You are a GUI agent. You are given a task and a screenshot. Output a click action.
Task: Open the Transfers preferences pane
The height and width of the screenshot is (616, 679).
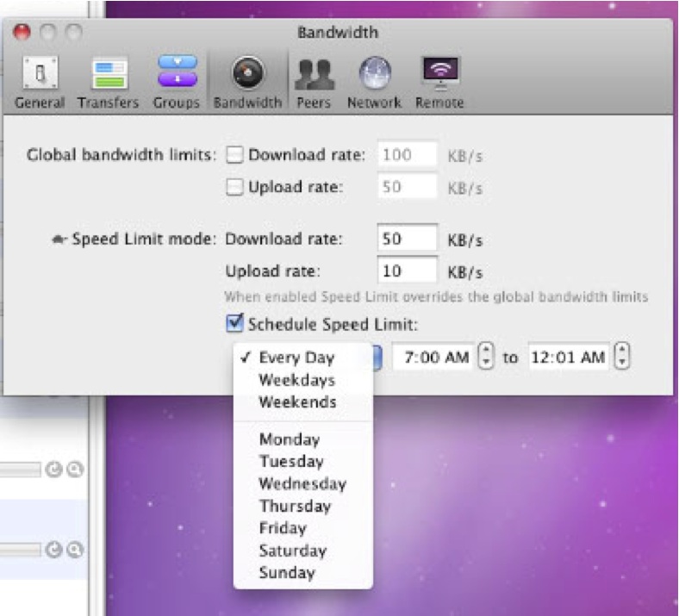coord(109,82)
